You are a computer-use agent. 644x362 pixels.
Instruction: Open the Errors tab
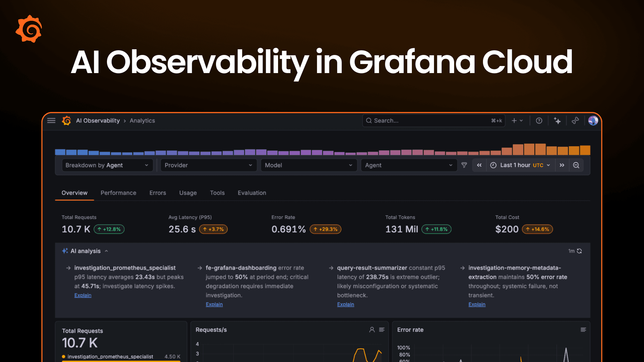click(157, 193)
